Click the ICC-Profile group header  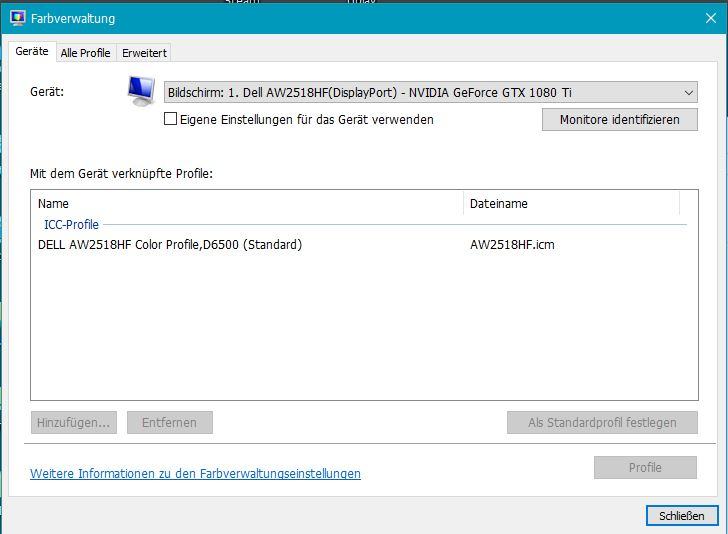point(72,225)
